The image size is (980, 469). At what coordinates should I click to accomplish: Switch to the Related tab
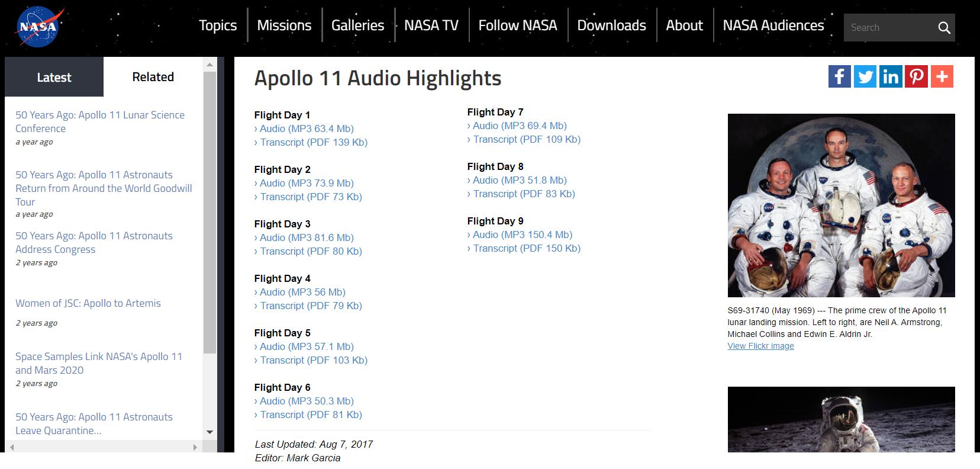point(153,77)
